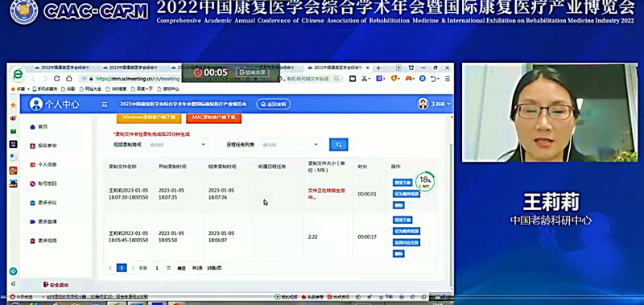Open the 王莉莉 user account menu
Screen dimensions: 644x305
click(434, 104)
